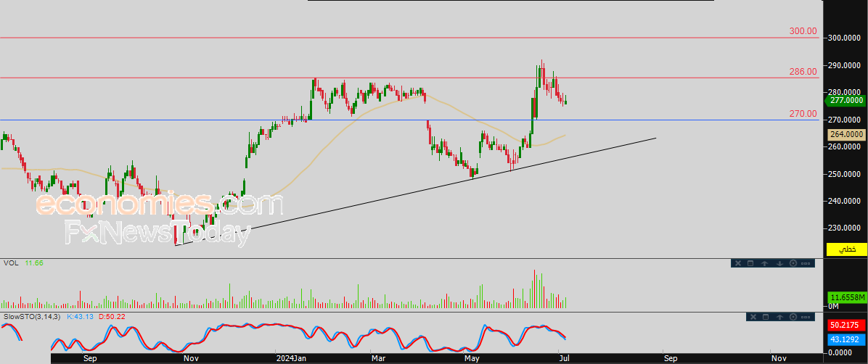Click the Nov label after Sep 2023
868x364 pixels.
pyautogui.click(x=191, y=358)
